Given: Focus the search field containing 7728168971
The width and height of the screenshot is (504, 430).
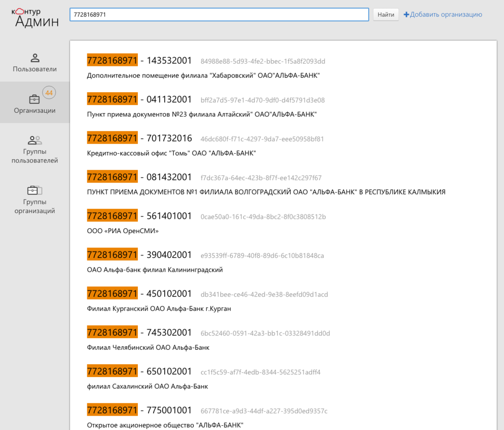Looking at the screenshot, I should (219, 14).
